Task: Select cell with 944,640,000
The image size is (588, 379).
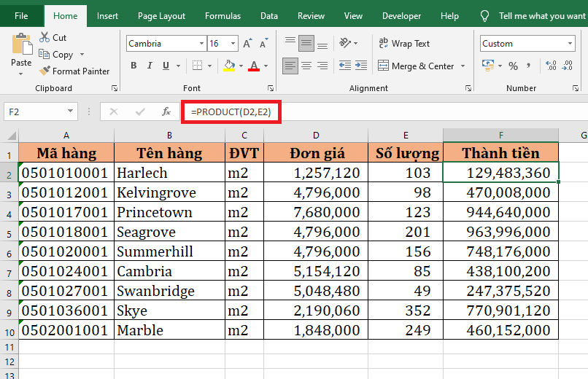Action: [500, 212]
